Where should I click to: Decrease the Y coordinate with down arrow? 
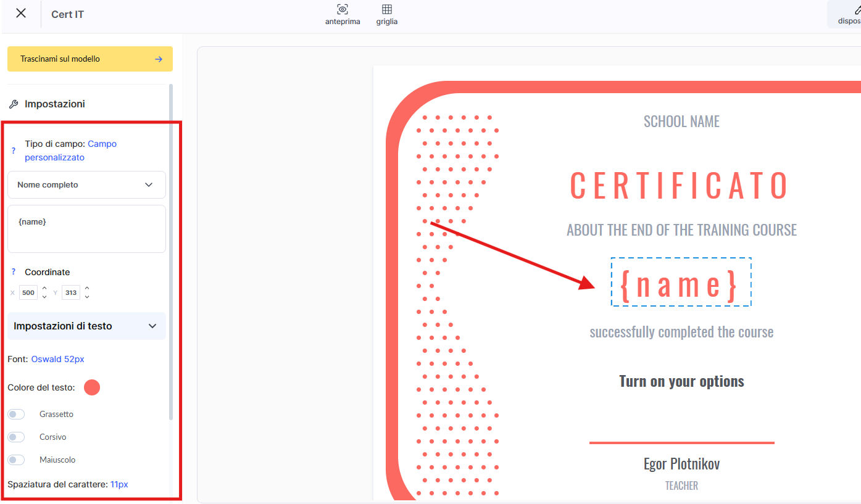87,297
